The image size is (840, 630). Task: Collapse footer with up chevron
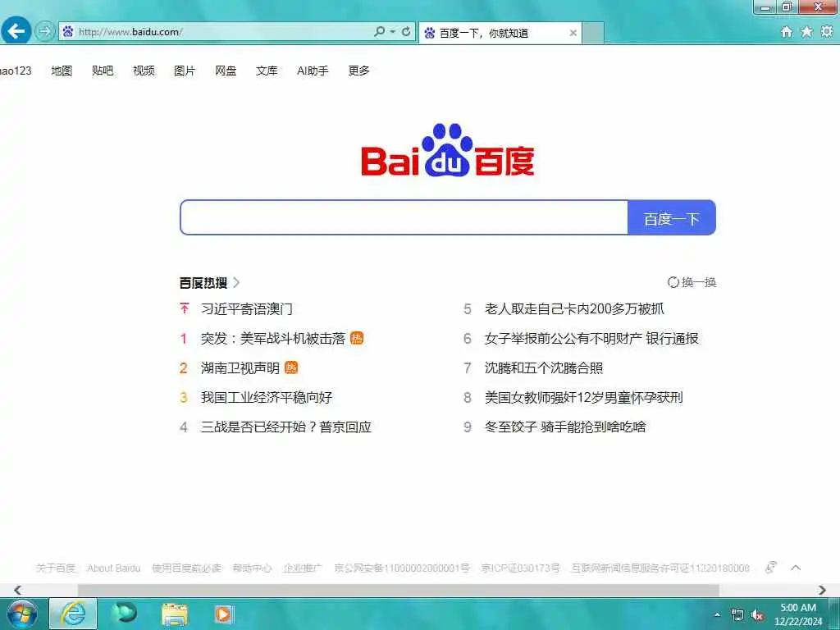tap(796, 568)
